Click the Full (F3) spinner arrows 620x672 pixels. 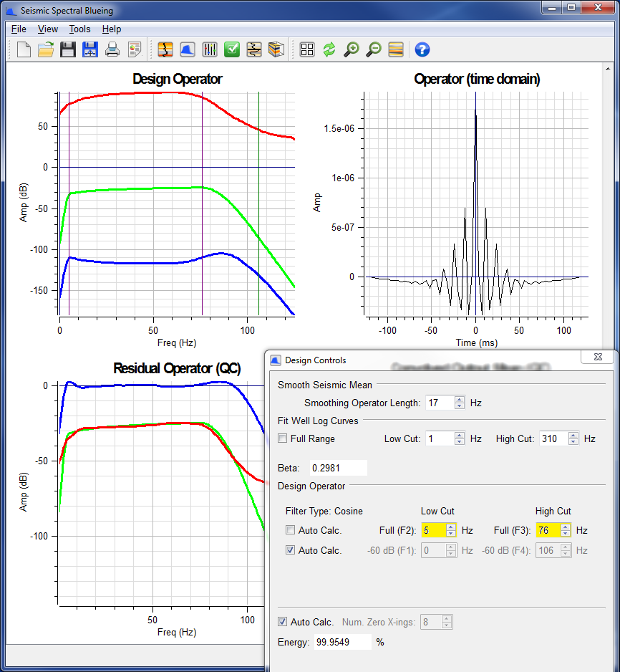click(566, 530)
